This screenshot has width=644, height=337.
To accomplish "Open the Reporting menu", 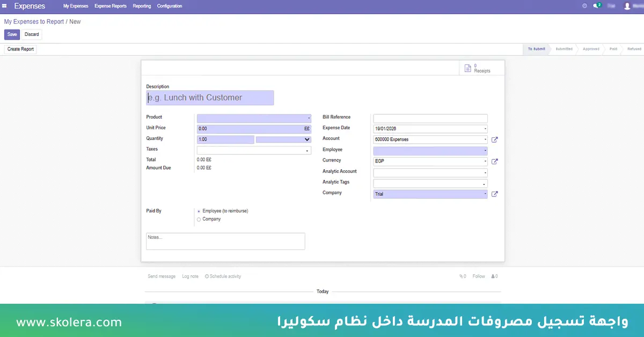I will 142,6.
